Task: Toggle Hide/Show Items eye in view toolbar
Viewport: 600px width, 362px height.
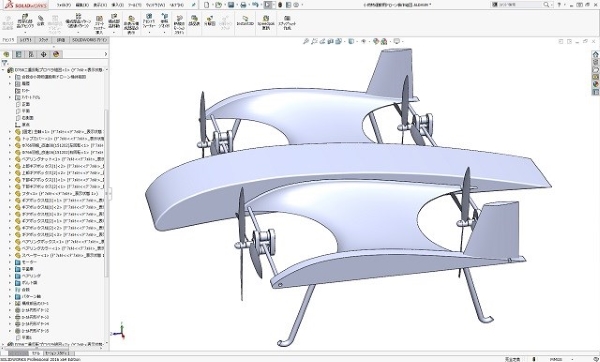Action: pyautogui.click(x=364, y=41)
